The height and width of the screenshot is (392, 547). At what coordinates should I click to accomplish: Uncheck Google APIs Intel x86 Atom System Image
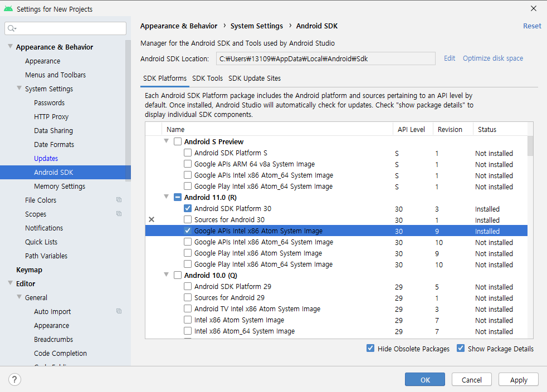pos(188,231)
